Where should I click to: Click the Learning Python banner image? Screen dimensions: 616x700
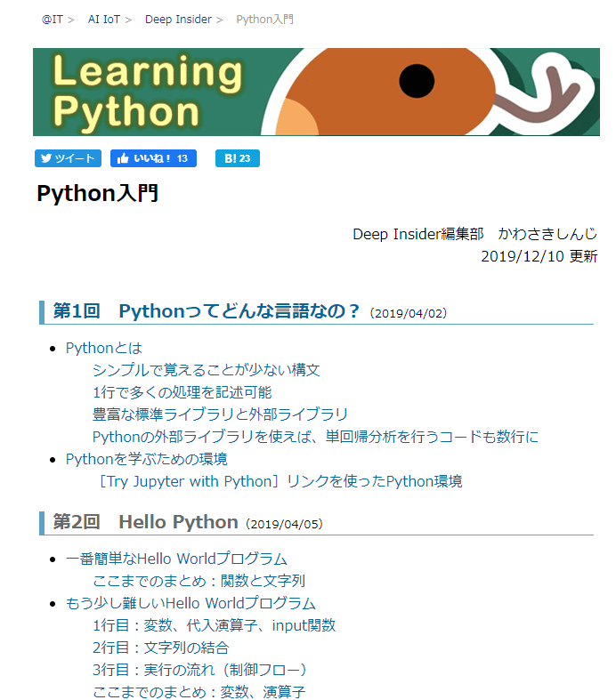[315, 92]
